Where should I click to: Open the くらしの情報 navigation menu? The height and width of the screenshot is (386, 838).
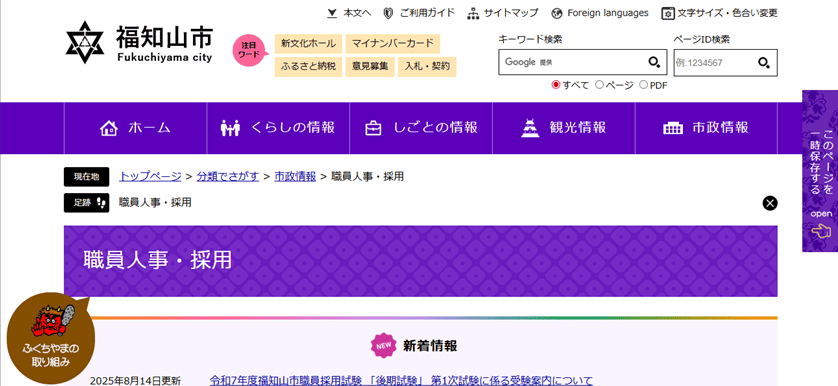278,128
